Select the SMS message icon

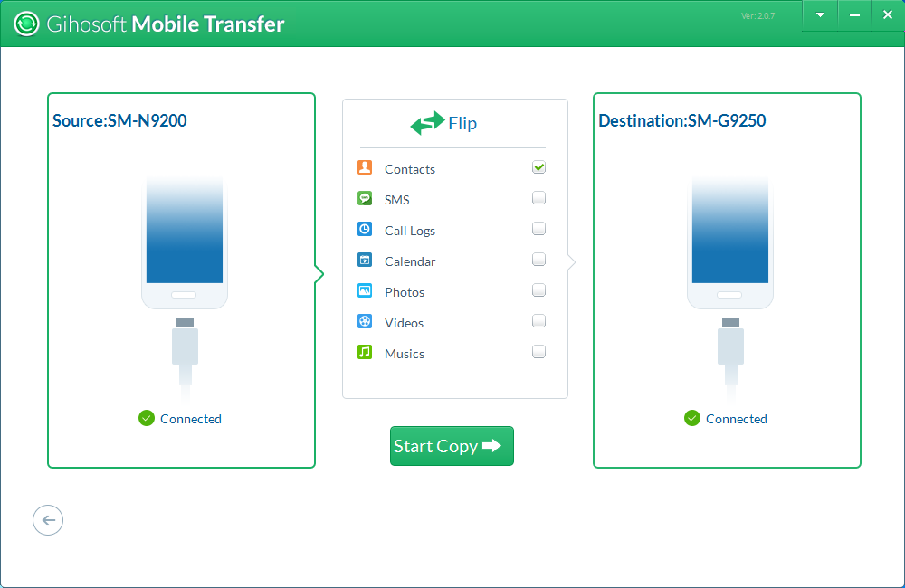364,198
